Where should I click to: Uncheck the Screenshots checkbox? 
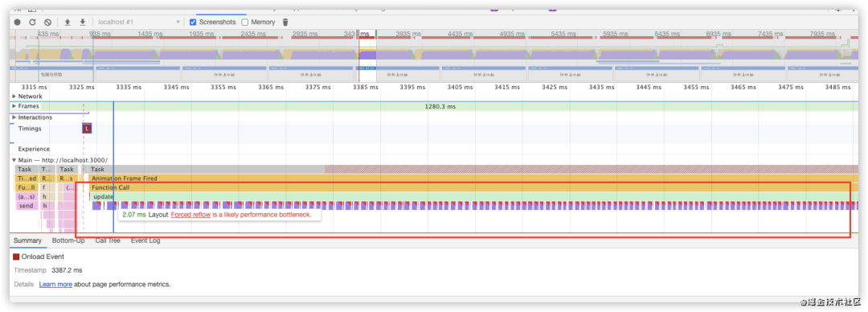tap(193, 23)
